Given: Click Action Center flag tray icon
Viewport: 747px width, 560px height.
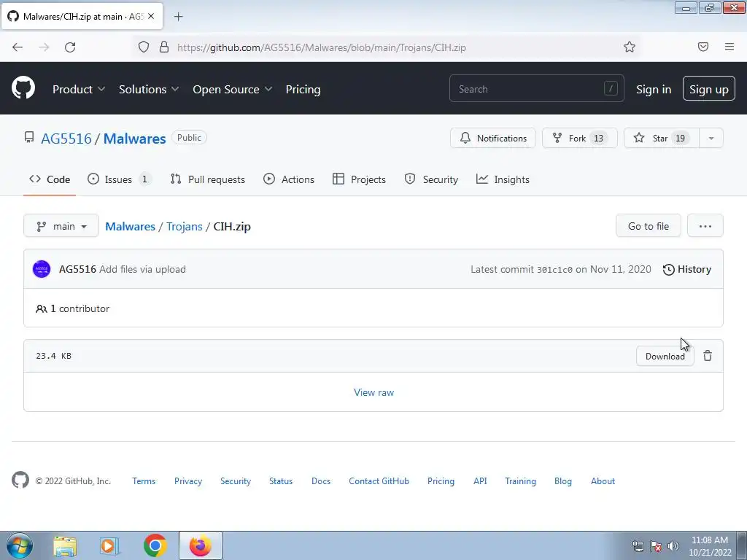Looking at the screenshot, I should [656, 546].
